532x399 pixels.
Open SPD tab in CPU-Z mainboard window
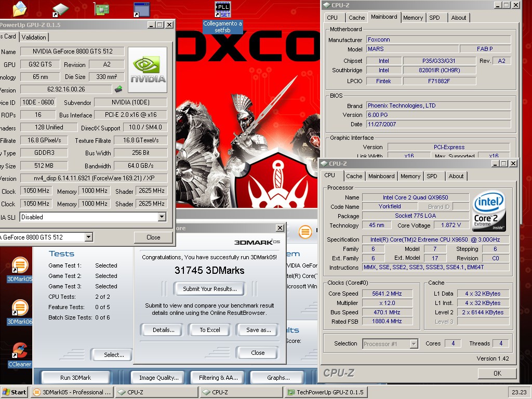[434, 18]
